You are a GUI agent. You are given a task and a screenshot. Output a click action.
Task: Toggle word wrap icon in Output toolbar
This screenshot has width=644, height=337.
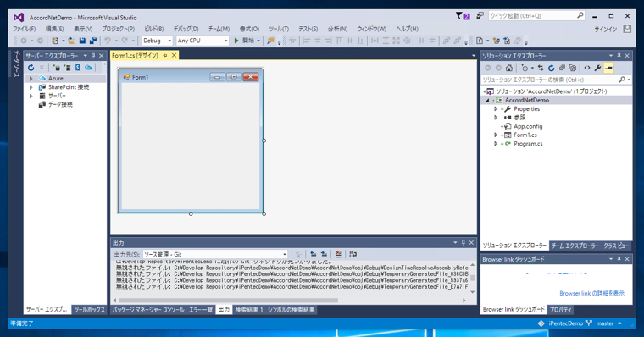pos(353,255)
